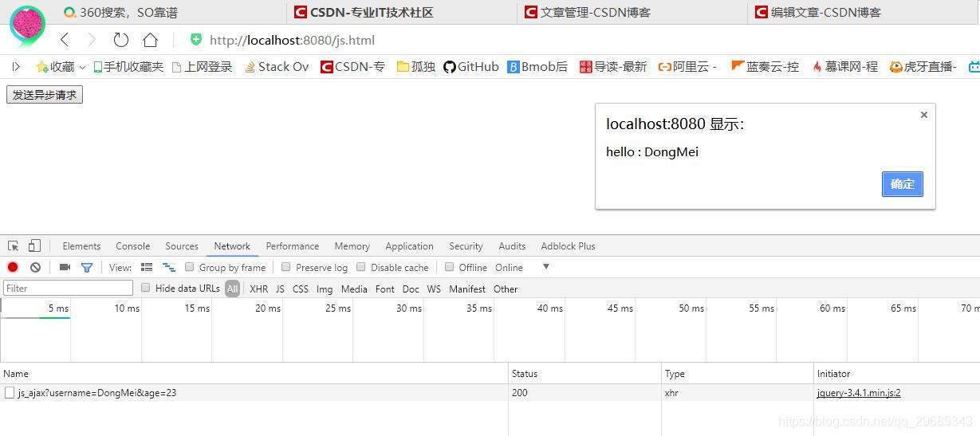
Task: Open the Online throttling dropdown
Action: pos(522,268)
